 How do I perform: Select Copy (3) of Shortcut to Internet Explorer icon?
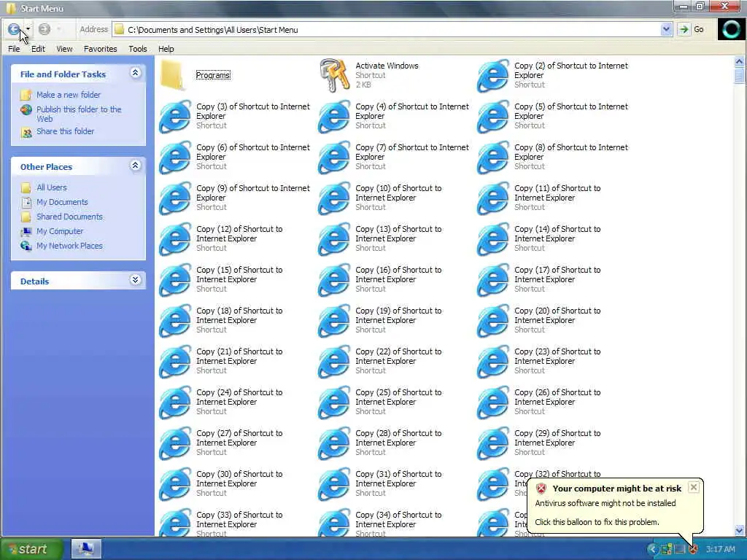(175, 116)
